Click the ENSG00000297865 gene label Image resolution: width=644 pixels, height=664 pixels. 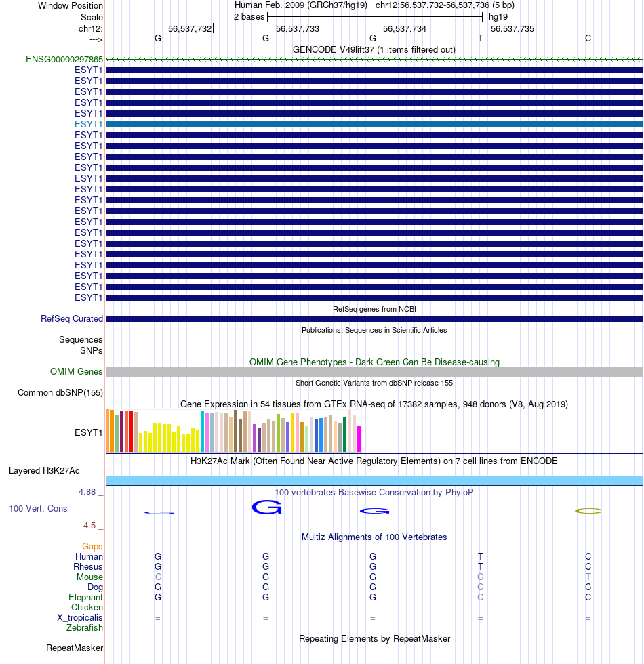point(64,60)
